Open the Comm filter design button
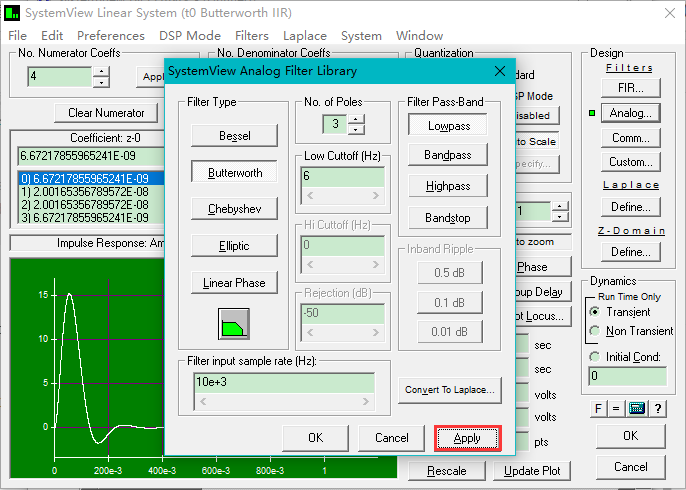The width and height of the screenshot is (686, 490). 630,138
